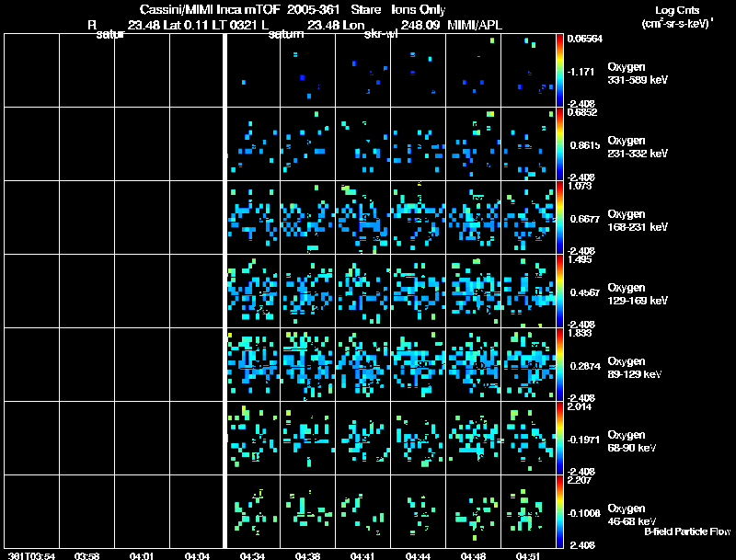Click the 0.8615 color scale value
The height and width of the screenshot is (560, 736).
coord(585,145)
